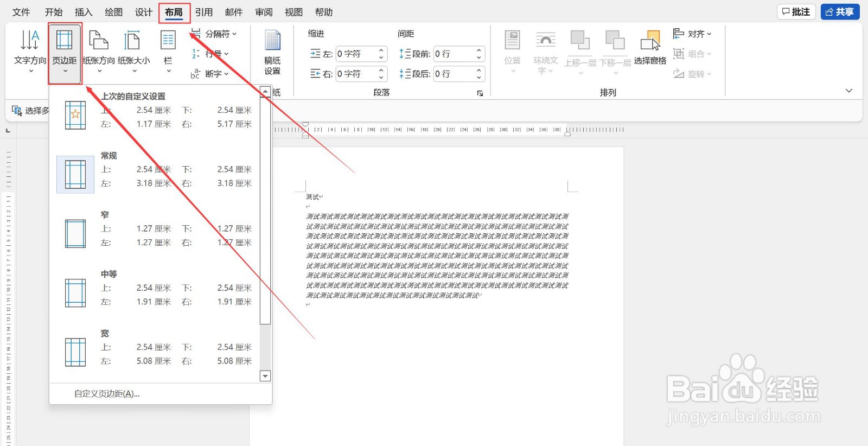868x446 pixels.
Task: Open the 断字 hyphenation dropdown
Action: pos(210,74)
